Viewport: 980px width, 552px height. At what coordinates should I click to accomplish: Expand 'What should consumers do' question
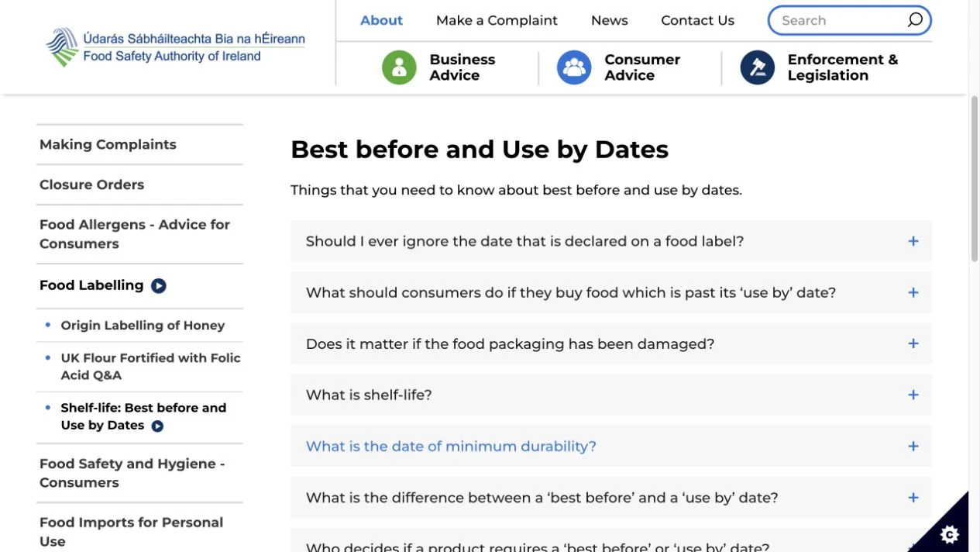[x=611, y=292]
